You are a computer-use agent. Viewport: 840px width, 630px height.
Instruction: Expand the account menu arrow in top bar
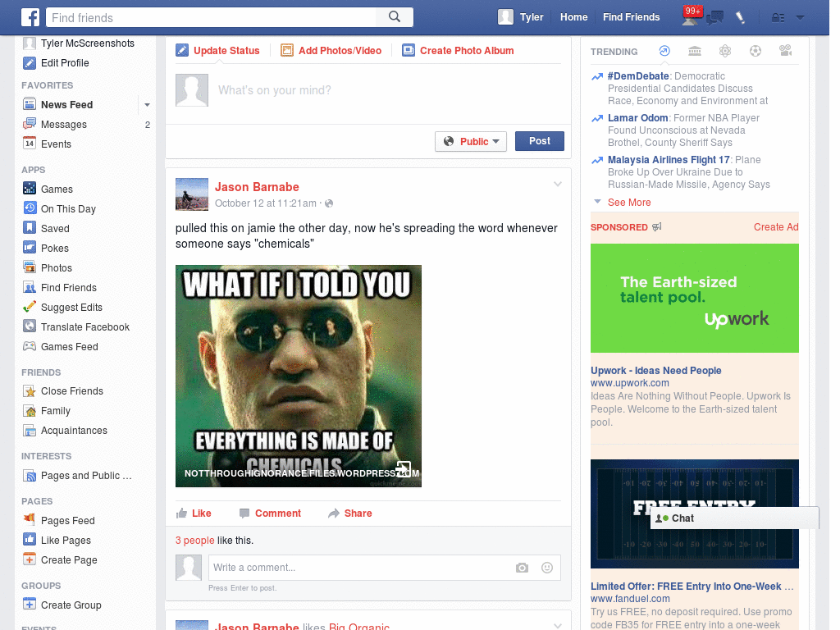coord(800,18)
